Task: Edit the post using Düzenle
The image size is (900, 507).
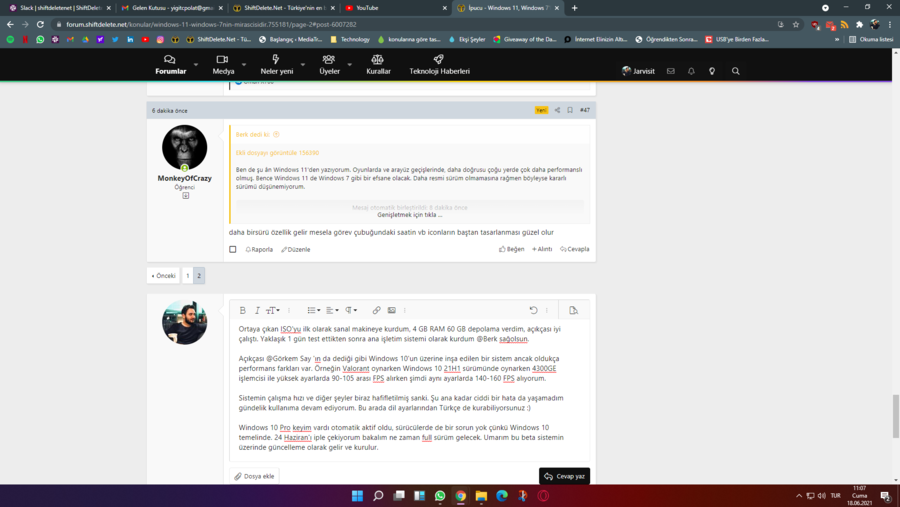Action: (x=296, y=249)
